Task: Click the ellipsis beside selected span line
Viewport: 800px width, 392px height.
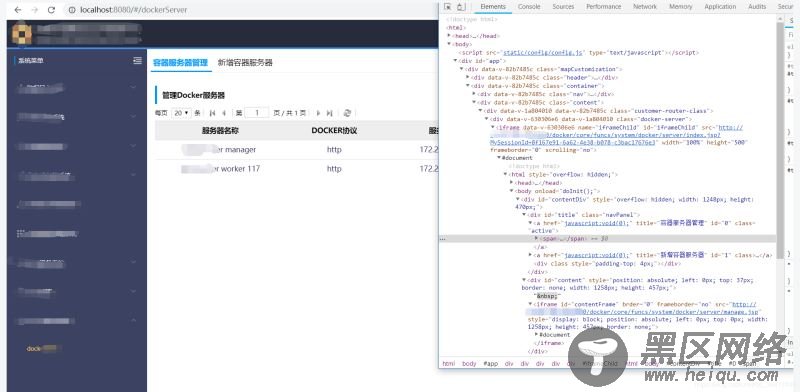Action: point(443,238)
